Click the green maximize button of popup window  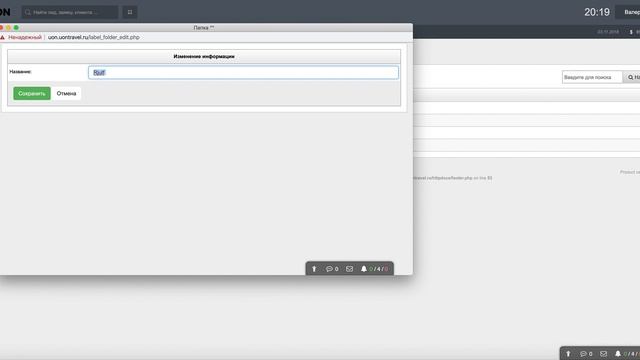(x=16, y=27)
